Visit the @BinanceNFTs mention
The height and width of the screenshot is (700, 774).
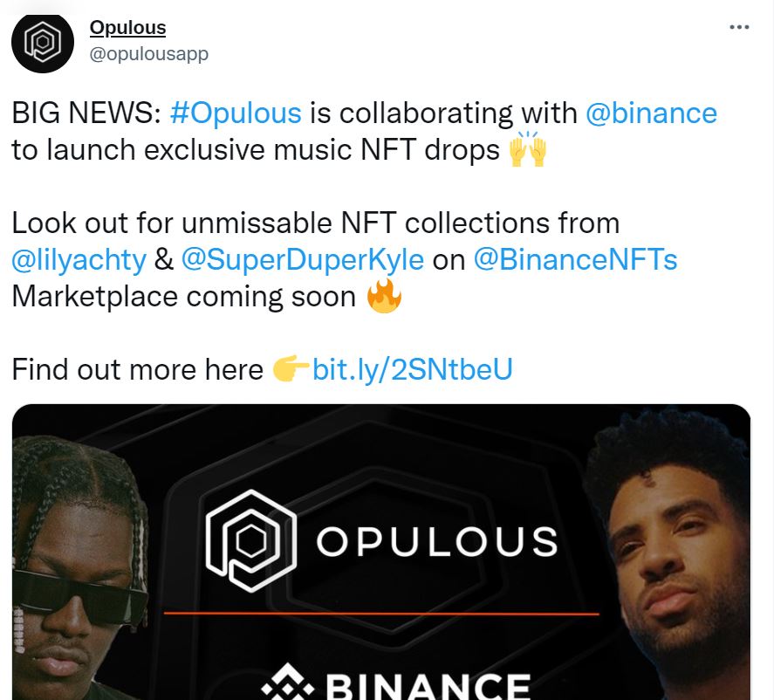click(576, 259)
